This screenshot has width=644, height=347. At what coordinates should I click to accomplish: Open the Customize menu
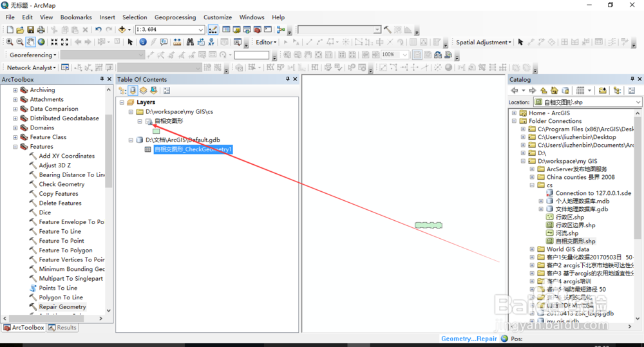[218, 17]
